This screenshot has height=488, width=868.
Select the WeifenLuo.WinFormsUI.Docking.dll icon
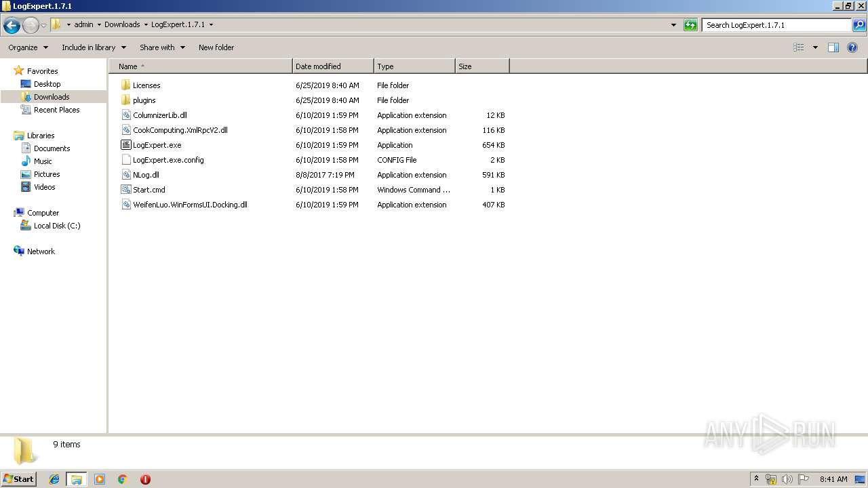pyautogui.click(x=125, y=205)
